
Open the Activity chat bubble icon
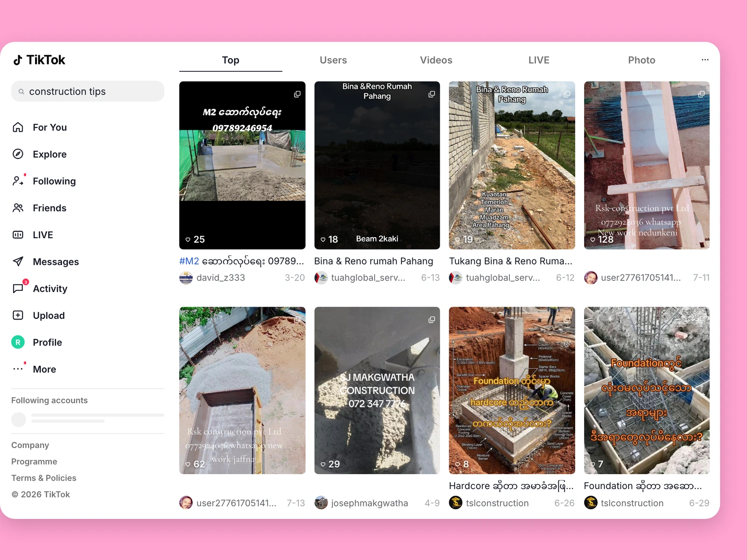pos(18,288)
